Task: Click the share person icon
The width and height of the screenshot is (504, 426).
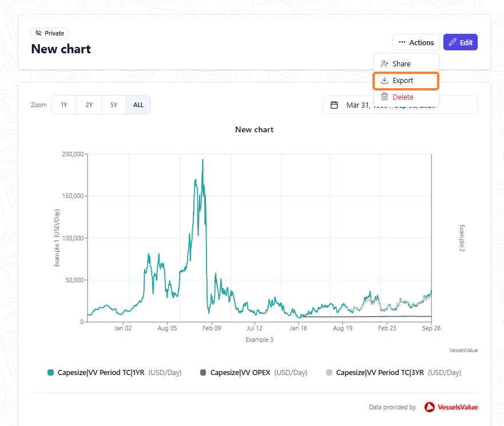Action: [x=384, y=64]
